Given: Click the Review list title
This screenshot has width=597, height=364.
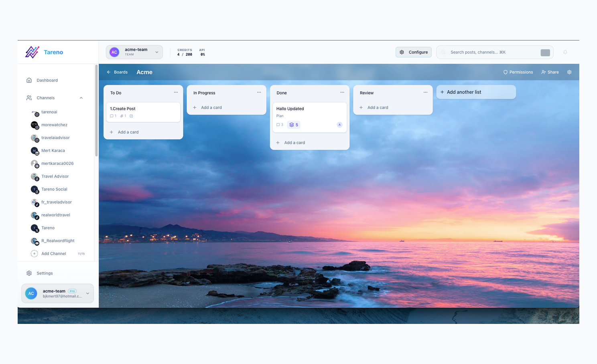Looking at the screenshot, I should tap(367, 93).
